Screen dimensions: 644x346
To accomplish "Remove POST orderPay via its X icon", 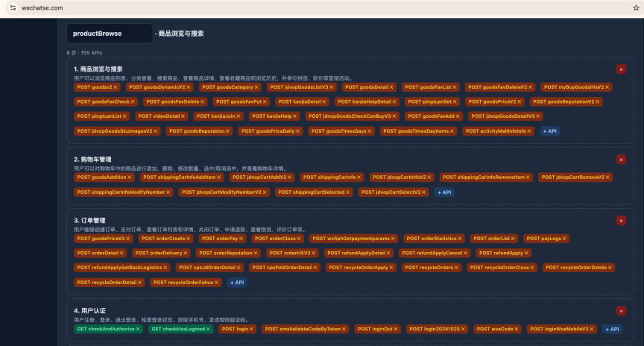I will 241,239.
